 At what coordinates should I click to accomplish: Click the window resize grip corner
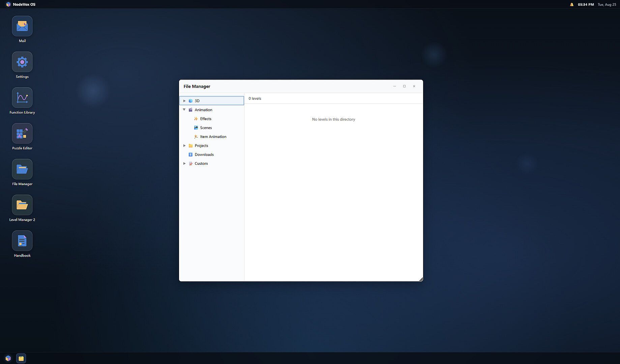tap(421, 279)
